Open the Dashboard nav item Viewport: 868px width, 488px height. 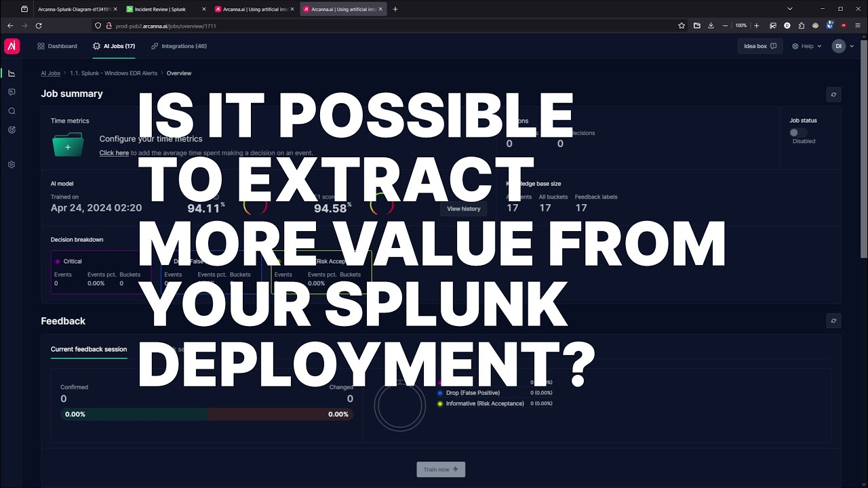[57, 46]
